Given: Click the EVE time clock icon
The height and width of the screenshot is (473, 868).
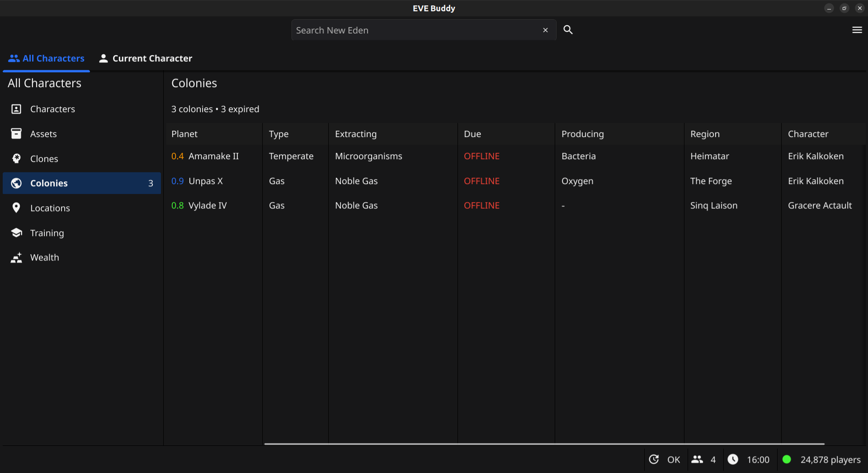Looking at the screenshot, I should (x=733, y=459).
